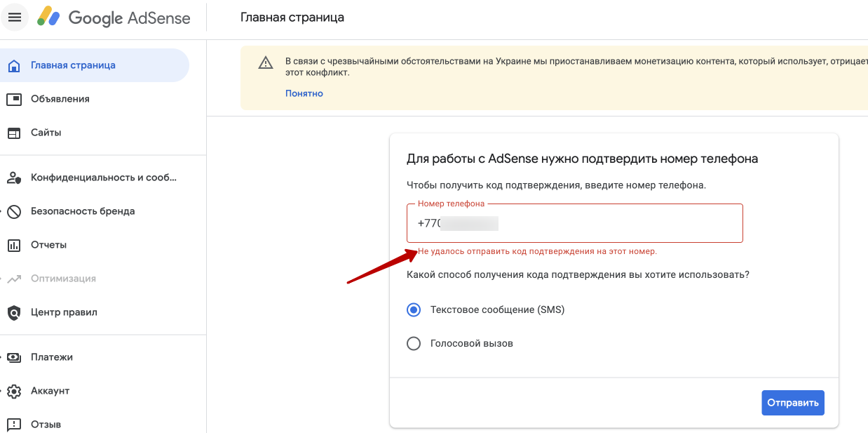Click question 'Какой способ получения кода подтверждения'

[x=578, y=274]
